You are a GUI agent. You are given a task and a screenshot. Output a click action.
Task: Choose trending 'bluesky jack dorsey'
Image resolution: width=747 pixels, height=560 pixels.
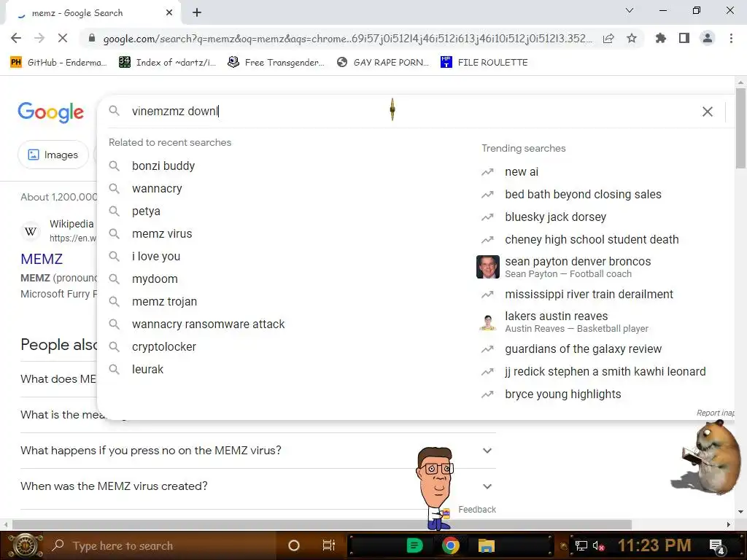555,217
